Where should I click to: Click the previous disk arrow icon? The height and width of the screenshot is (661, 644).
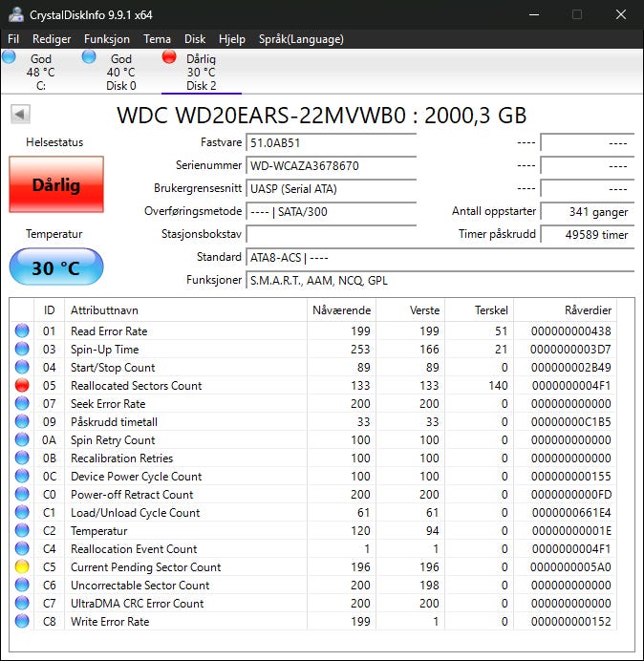coord(20,115)
